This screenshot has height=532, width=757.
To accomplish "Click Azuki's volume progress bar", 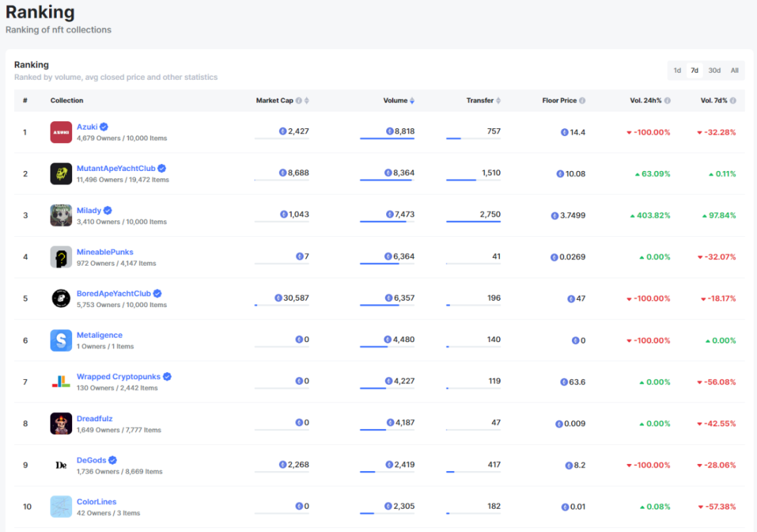I will click(x=387, y=139).
